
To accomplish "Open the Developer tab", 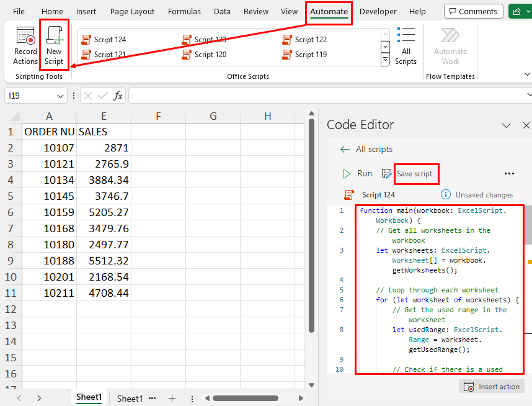I will click(x=378, y=12).
